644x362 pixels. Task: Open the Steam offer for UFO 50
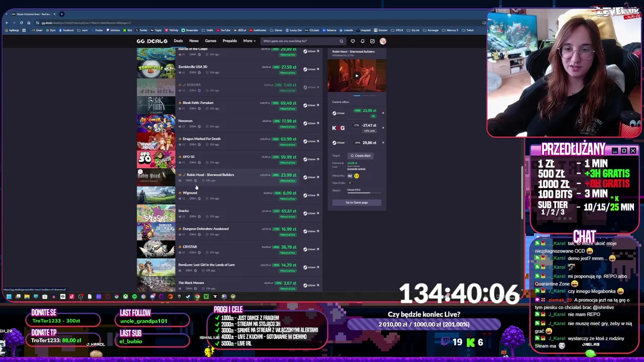311,159
